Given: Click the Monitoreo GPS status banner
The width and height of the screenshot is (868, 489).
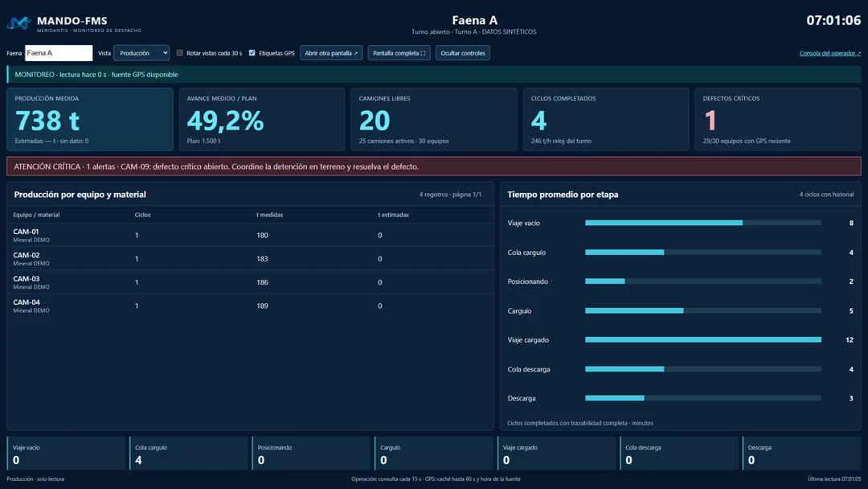Looking at the screenshot, I should 434,74.
